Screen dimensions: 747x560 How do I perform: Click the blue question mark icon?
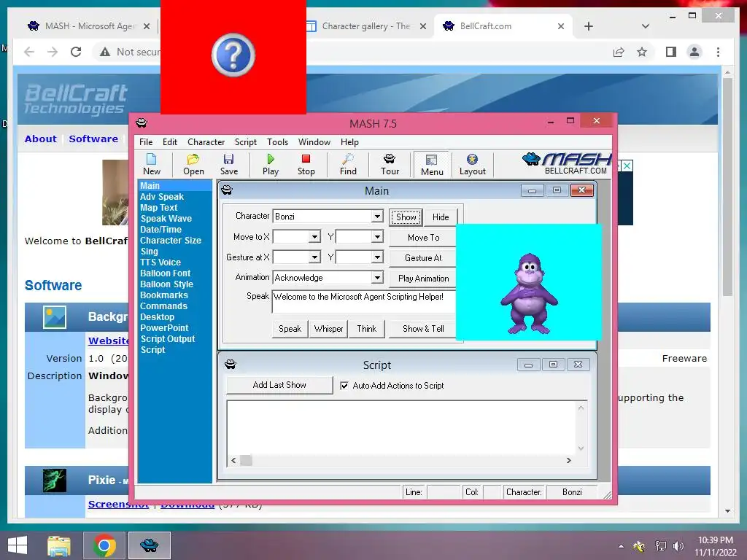(233, 55)
